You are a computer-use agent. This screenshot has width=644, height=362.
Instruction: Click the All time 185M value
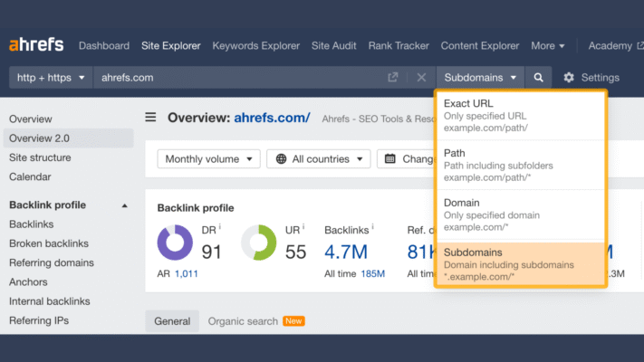(372, 273)
